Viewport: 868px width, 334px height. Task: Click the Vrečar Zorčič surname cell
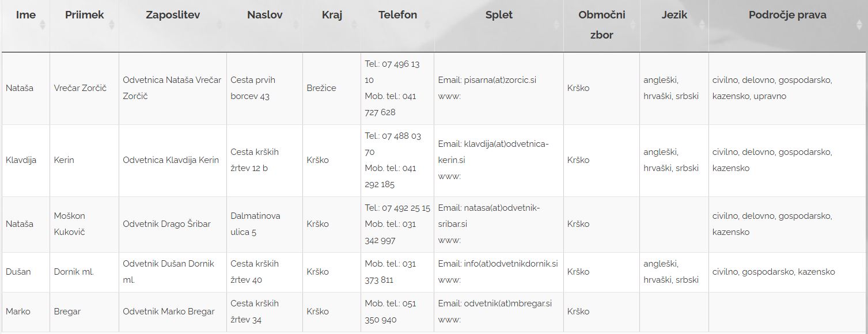coord(80,88)
